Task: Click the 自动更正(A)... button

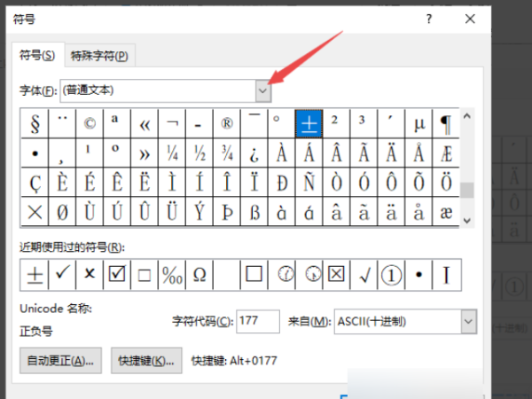Action: click(x=60, y=361)
